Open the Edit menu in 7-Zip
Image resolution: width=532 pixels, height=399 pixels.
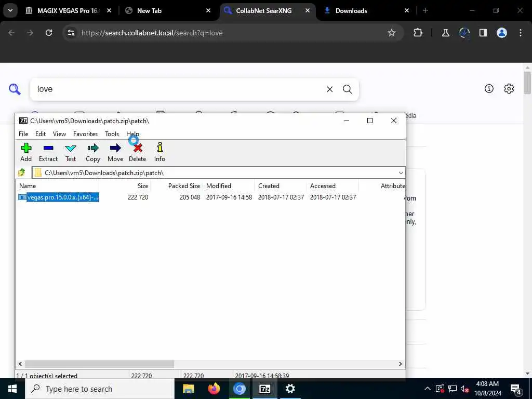[41, 134]
